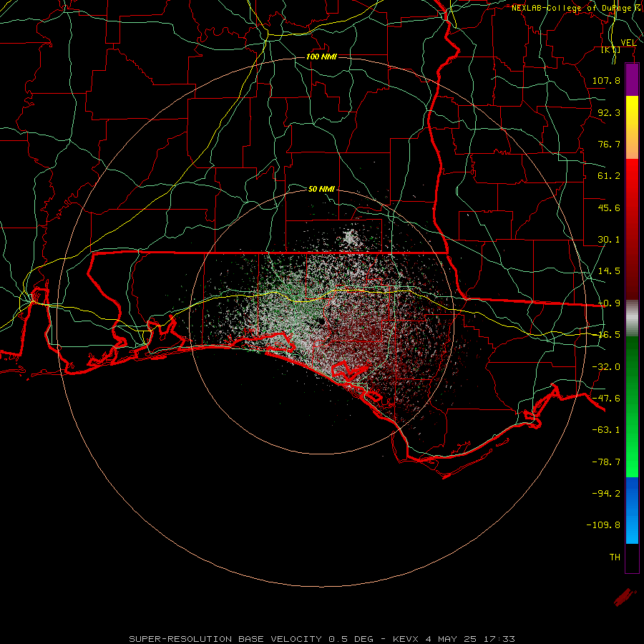The height and width of the screenshot is (644, 644).
Task: Click the purple segment of the color bar
Action: 632,79
